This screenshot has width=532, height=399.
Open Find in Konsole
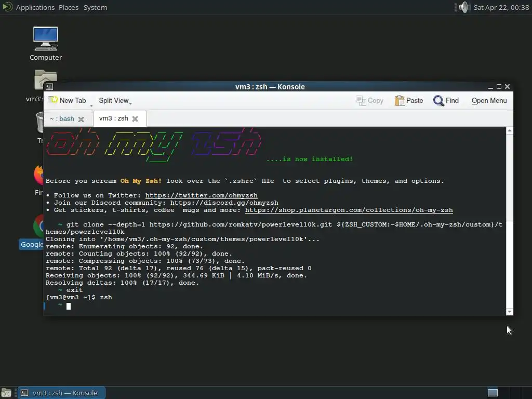[446, 100]
